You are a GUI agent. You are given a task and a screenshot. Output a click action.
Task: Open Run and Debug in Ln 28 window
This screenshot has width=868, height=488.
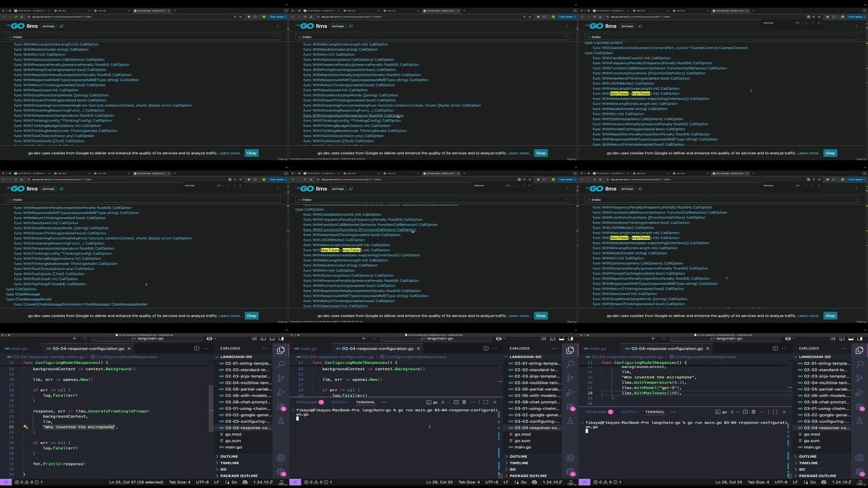(859, 392)
